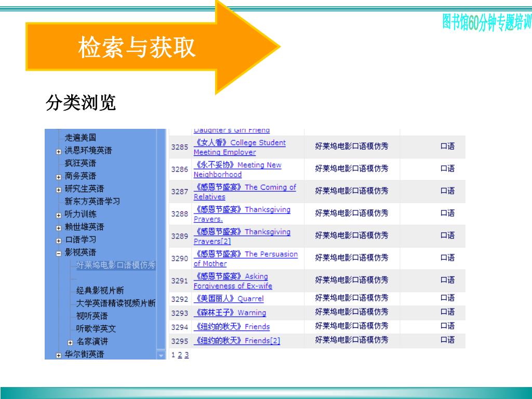
Task: Open 口语学习 category label
Action: coord(81,240)
